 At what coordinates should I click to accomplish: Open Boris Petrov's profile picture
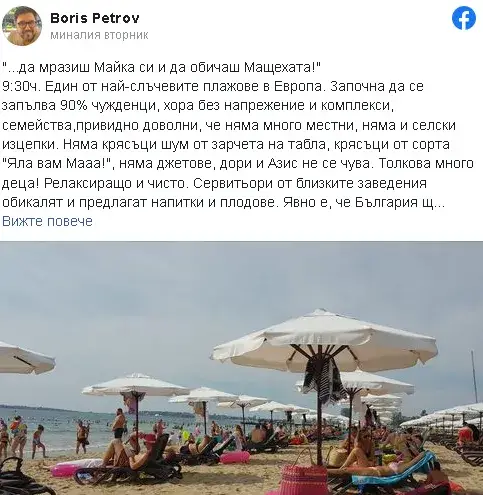coord(22,25)
